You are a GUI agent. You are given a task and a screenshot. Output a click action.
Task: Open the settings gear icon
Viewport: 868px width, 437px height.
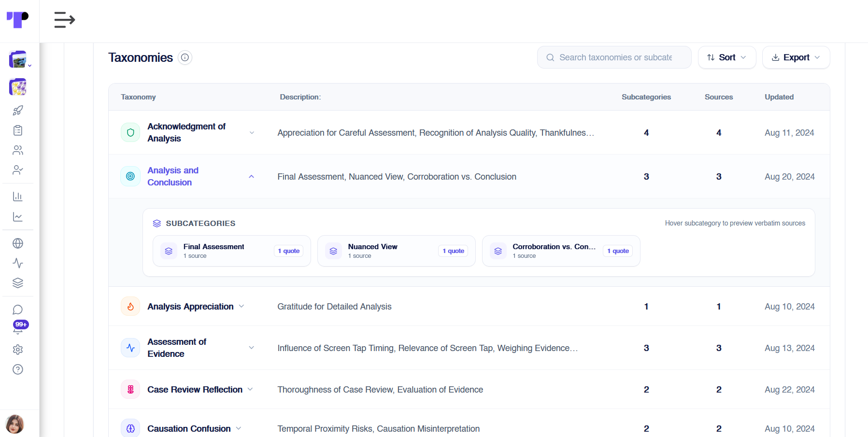tap(18, 350)
